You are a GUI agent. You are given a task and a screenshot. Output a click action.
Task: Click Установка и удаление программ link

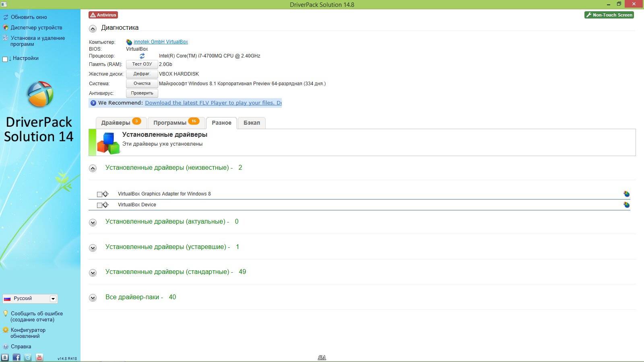point(37,41)
